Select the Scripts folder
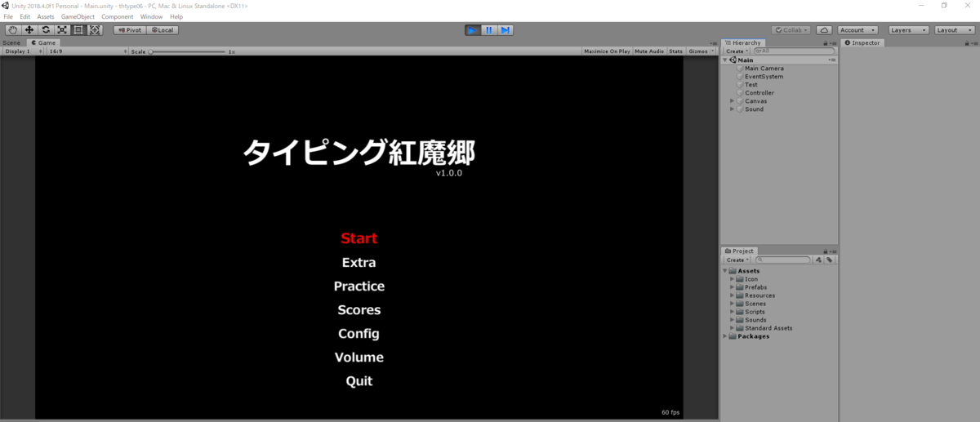The image size is (980, 422). coord(751,312)
